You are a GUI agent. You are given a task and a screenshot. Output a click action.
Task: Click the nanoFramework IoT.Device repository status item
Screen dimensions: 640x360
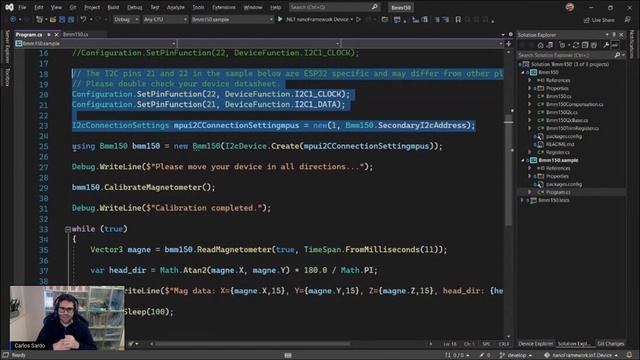(581, 355)
